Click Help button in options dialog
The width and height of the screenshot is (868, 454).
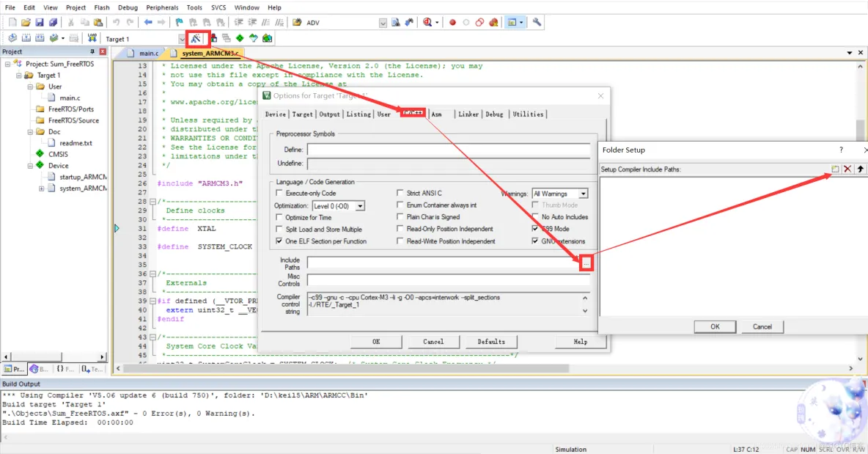click(x=580, y=342)
